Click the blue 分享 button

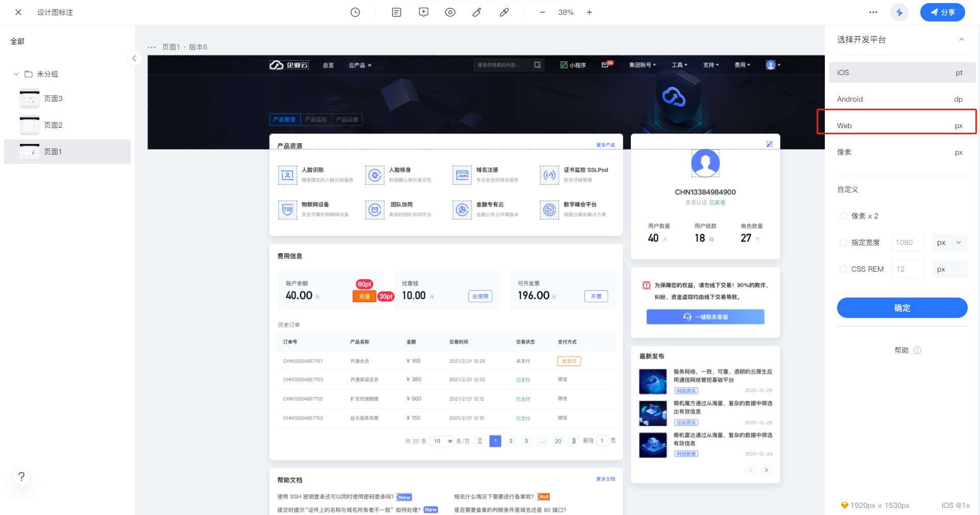(x=942, y=12)
